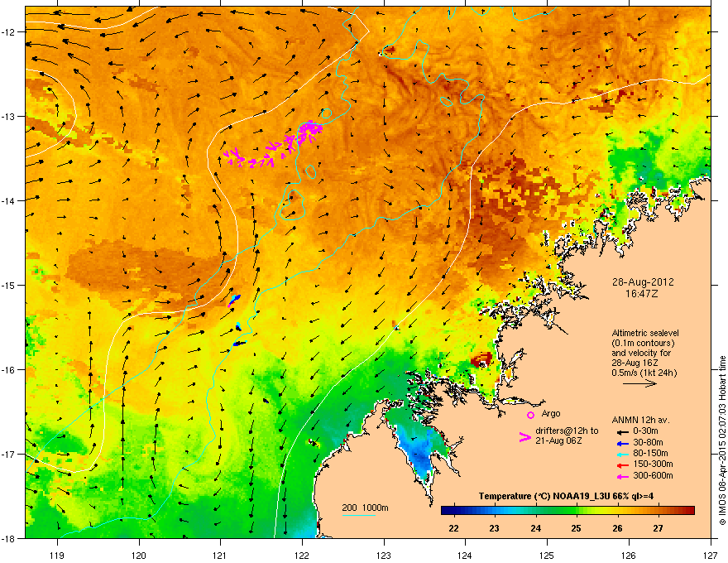Click the 'Altimetric sealevel' legend text
This screenshot has height=563, width=728.
tap(645, 333)
